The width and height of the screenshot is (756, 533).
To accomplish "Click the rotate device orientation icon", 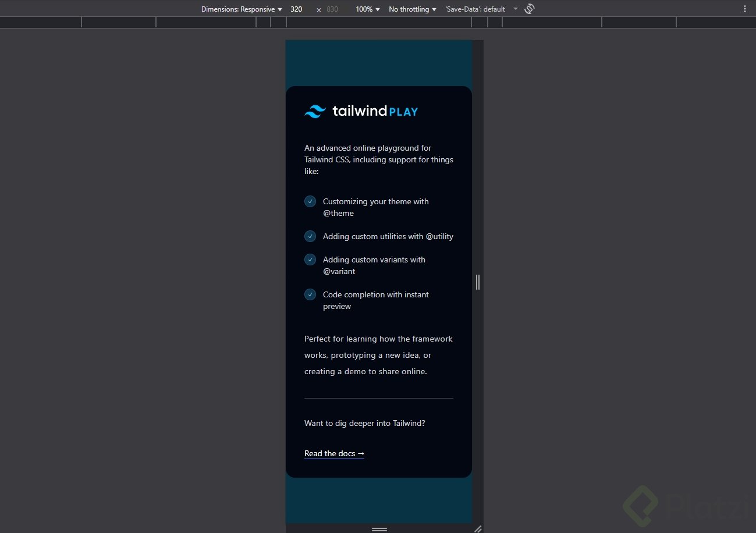I will point(529,9).
